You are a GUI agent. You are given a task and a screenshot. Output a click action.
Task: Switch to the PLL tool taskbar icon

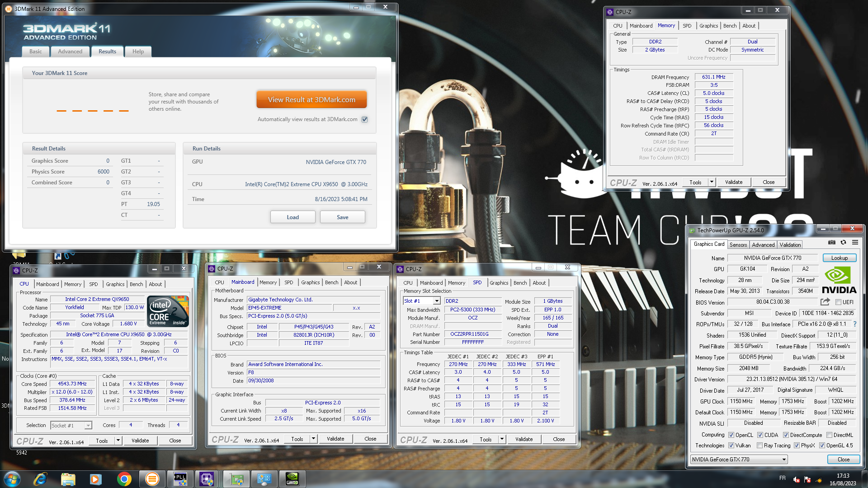tap(180, 479)
